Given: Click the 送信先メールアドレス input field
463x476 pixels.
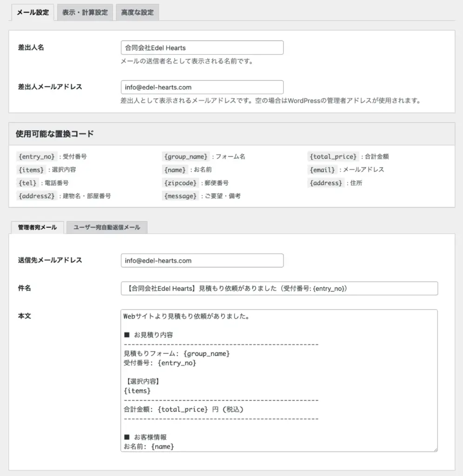Looking at the screenshot, I should coord(202,260).
